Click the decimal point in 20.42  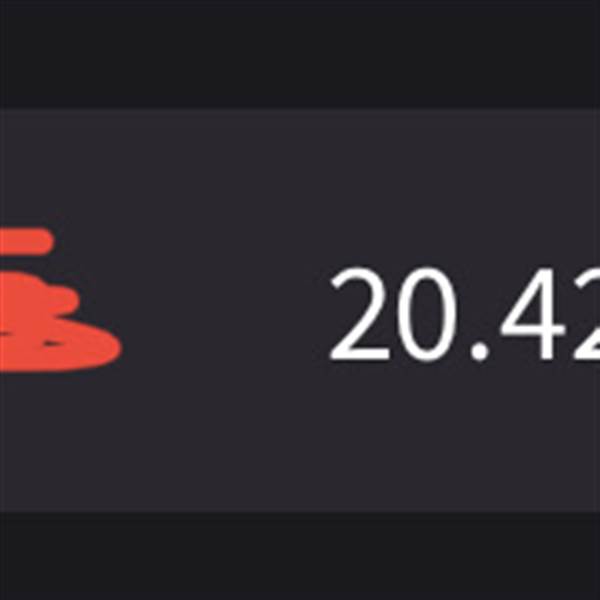[480, 352]
